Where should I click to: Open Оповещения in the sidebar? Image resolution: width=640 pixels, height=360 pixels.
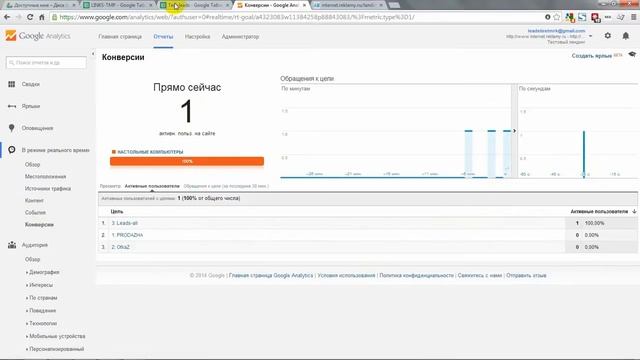point(37,128)
